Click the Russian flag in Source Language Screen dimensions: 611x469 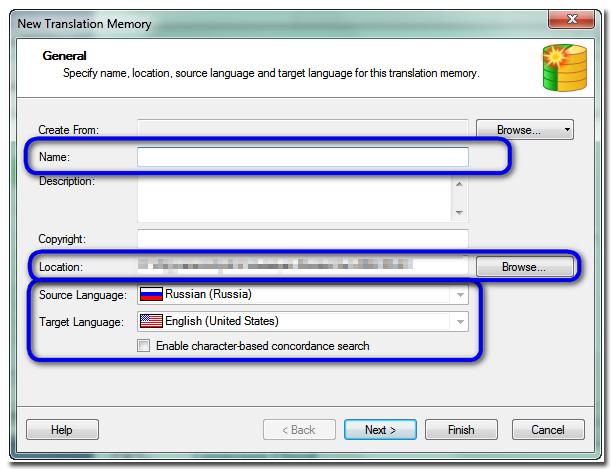(x=151, y=295)
